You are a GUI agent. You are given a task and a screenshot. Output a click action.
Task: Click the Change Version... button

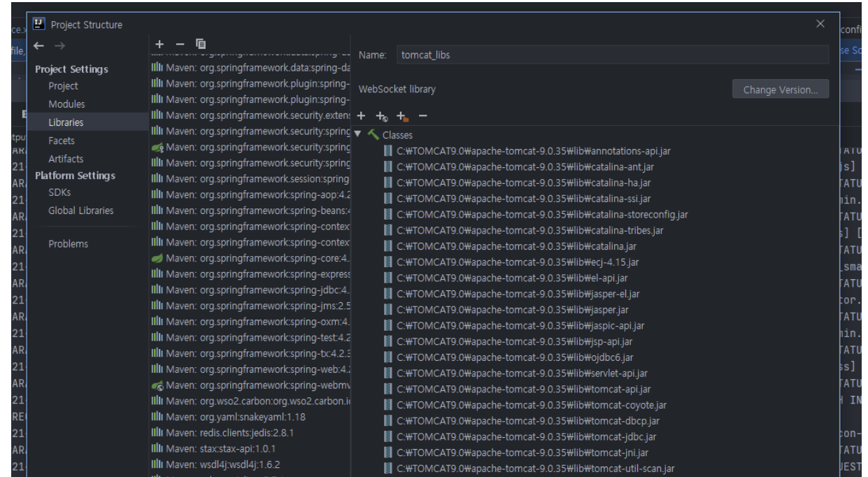pyautogui.click(x=780, y=90)
